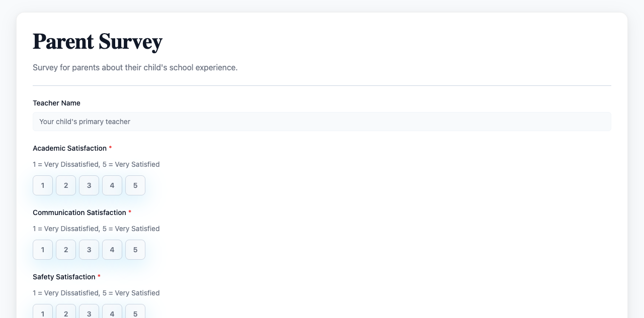This screenshot has height=318, width=644.
Task: Select rating 4 for Academic Satisfaction
Action: [112, 185]
